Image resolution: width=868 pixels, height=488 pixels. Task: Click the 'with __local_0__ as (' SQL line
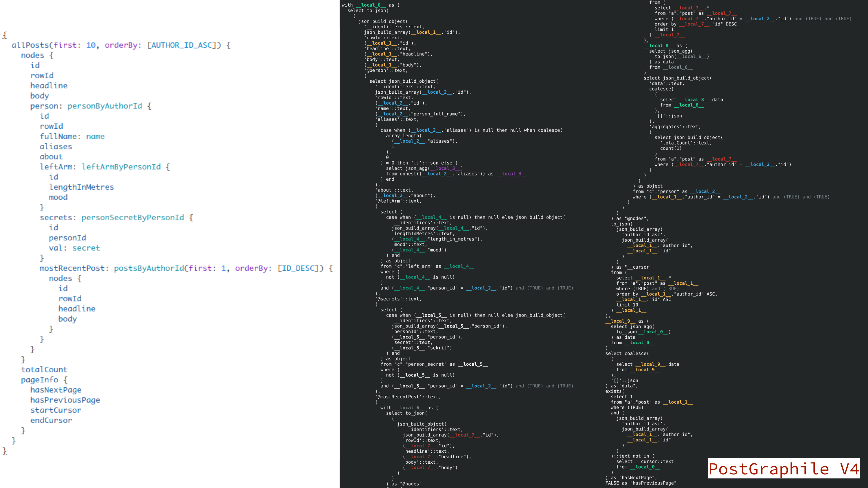pyautogui.click(x=371, y=5)
